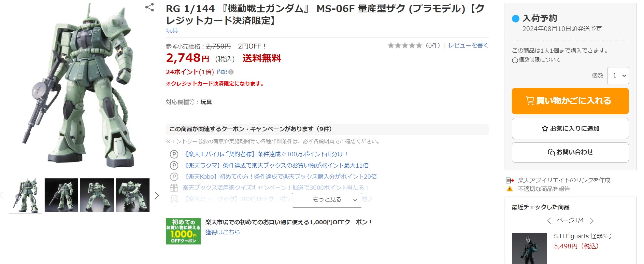Add item to cart with 買い物かごに入れる
Viewport: 644px width, 264px height.
pyautogui.click(x=570, y=101)
